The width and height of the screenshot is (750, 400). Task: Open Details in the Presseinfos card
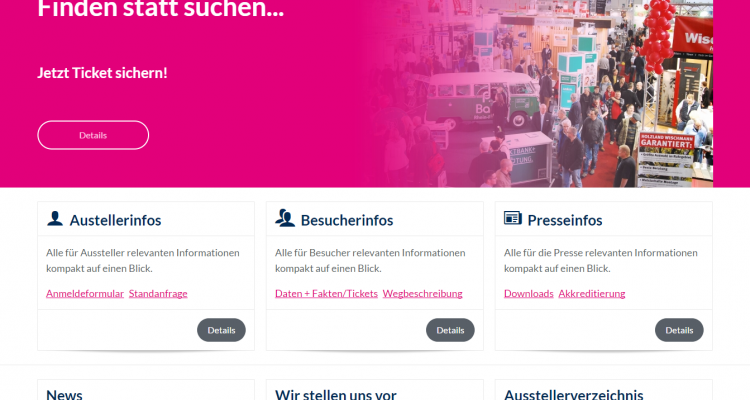click(679, 330)
